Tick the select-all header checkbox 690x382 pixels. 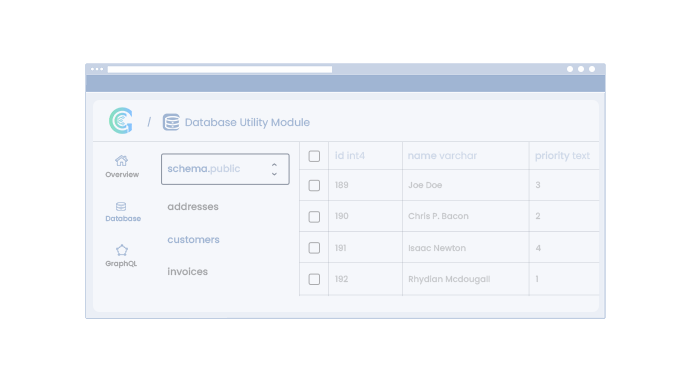point(314,156)
